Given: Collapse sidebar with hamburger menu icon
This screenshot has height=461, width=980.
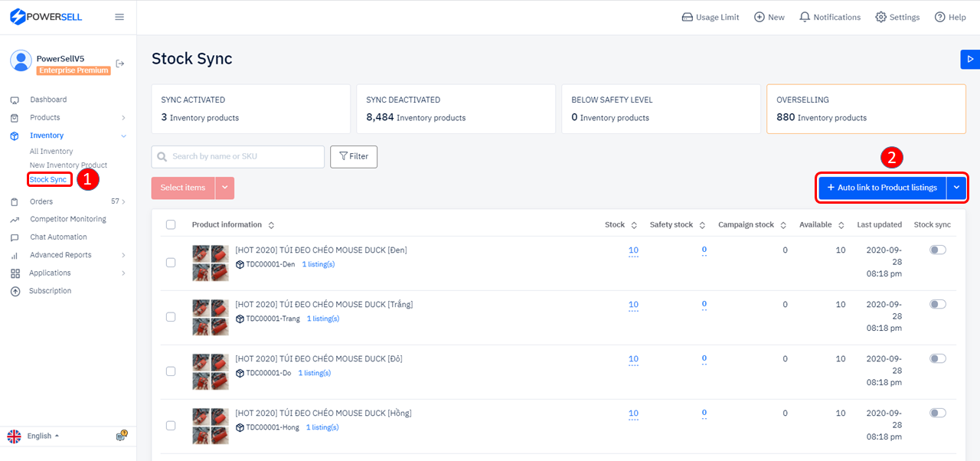Looking at the screenshot, I should pos(119,17).
